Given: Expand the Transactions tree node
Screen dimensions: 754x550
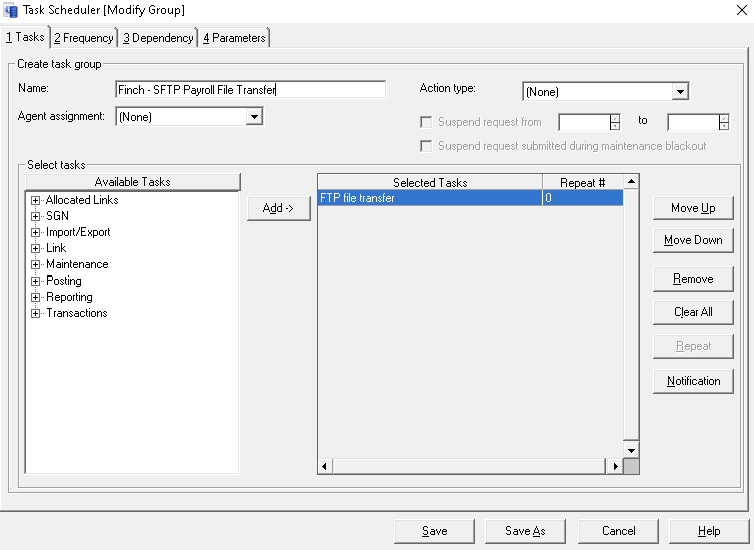Looking at the screenshot, I should pos(35,313).
